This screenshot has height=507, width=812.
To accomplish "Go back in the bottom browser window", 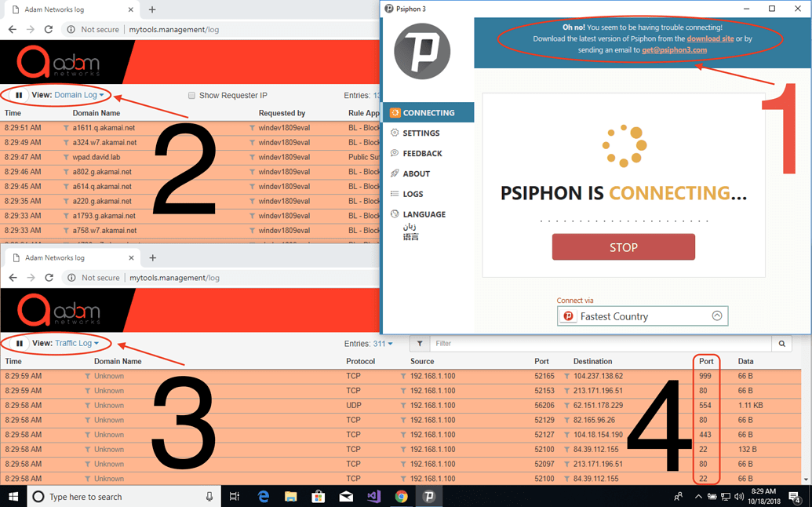I will (13, 278).
